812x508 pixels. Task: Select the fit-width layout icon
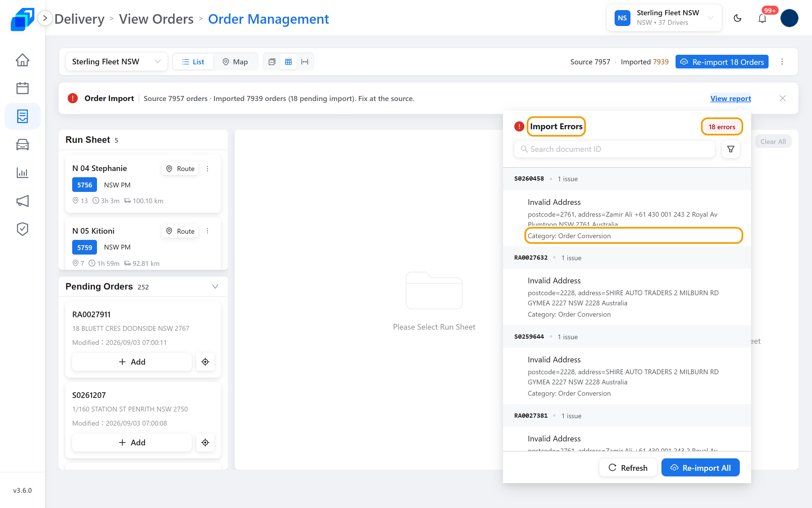pyautogui.click(x=305, y=62)
